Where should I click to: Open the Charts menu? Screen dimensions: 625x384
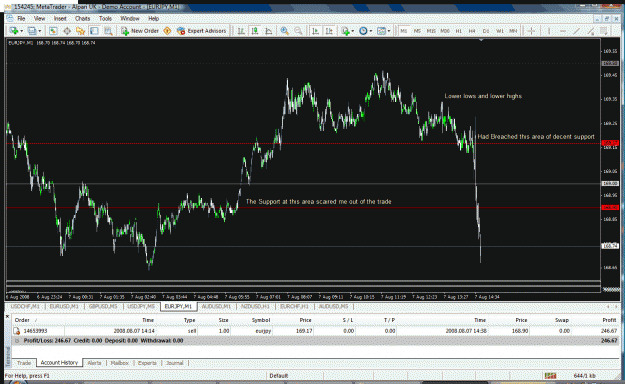click(x=83, y=18)
